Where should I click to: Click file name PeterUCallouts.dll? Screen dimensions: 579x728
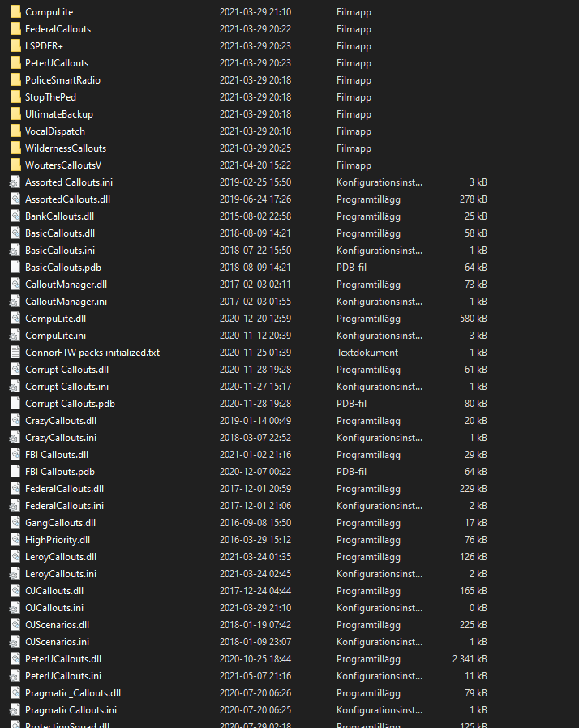63,659
